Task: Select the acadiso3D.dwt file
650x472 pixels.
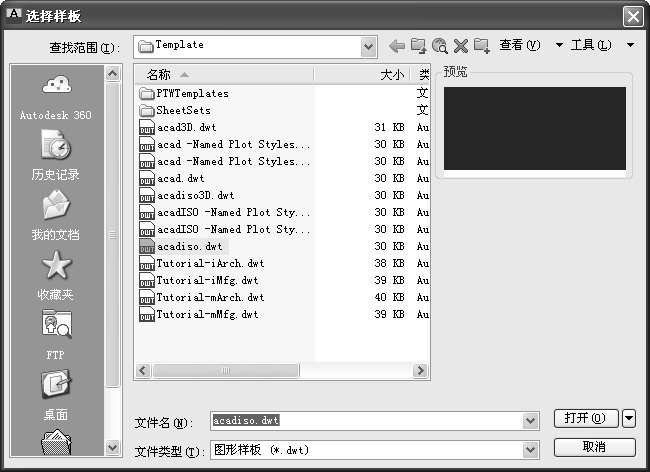Action: pyautogui.click(x=195, y=196)
